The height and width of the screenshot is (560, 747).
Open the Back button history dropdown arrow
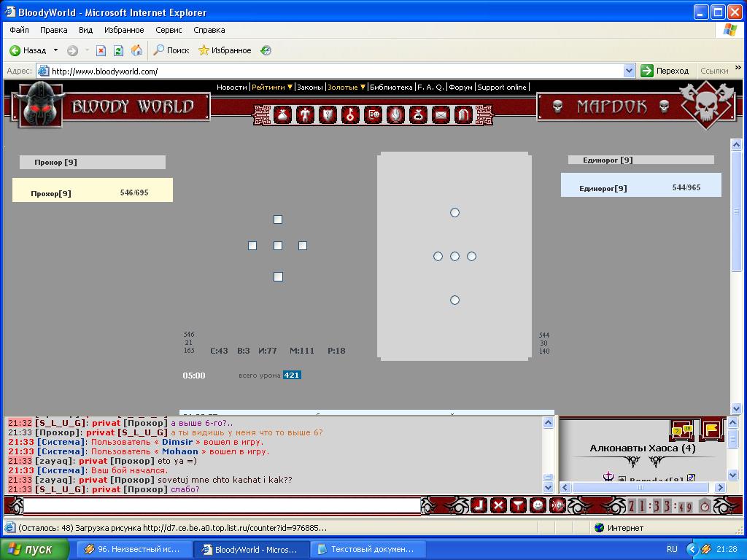coord(55,50)
